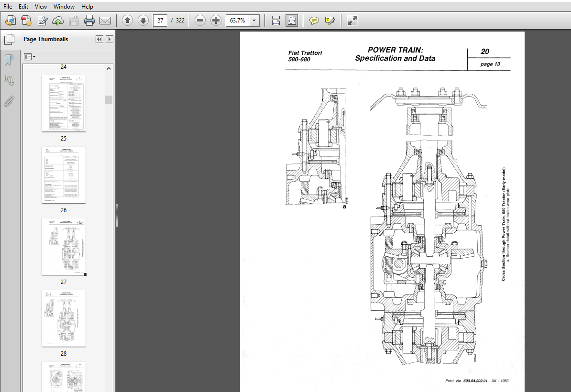
Task: Open the Help menu
Action: (87, 7)
